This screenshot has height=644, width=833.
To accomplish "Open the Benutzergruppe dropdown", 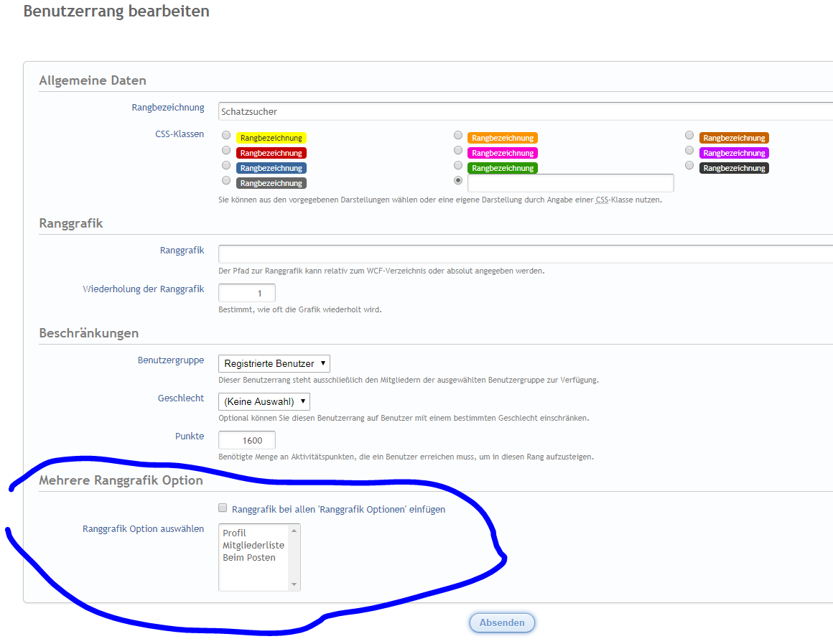I will pos(274,363).
